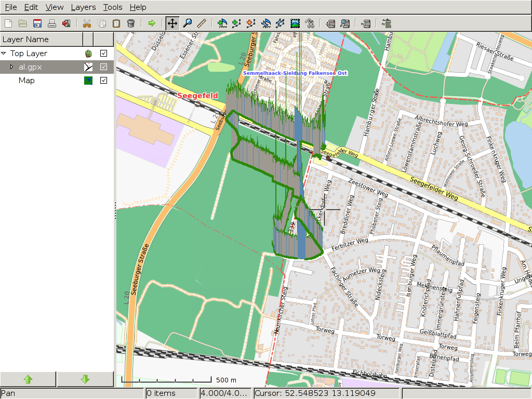Collapse the Top Layer tree node
This screenshot has height=399, width=532.
(x=4, y=54)
